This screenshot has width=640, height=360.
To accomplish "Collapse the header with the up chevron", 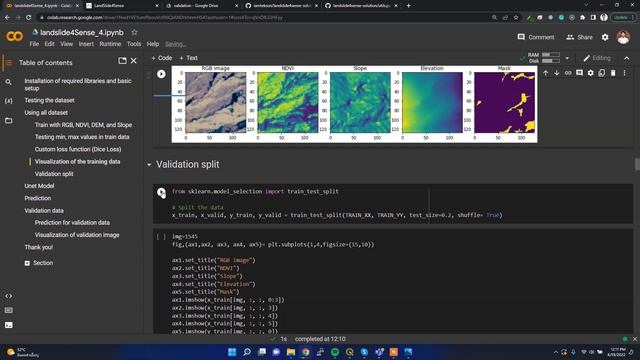I will pos(627,58).
